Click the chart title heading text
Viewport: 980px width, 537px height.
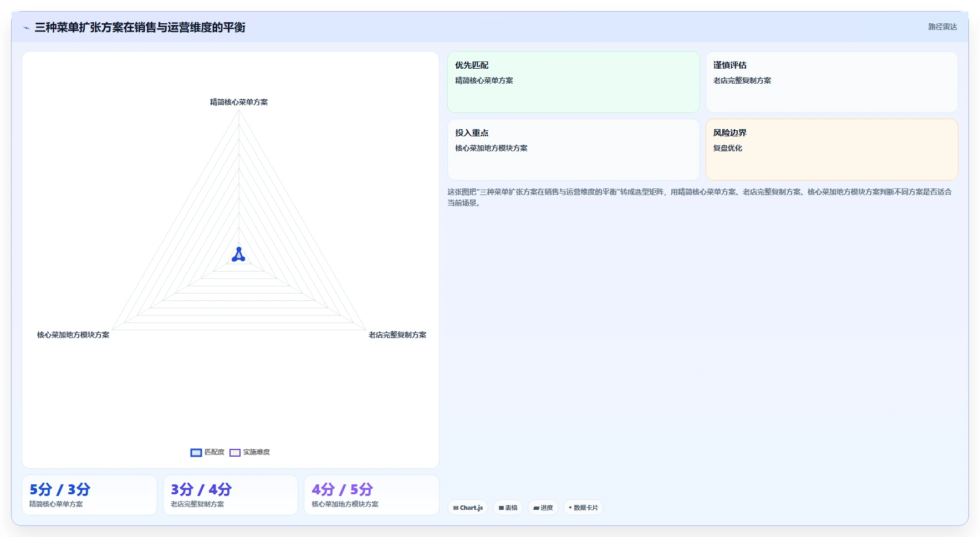(140, 27)
